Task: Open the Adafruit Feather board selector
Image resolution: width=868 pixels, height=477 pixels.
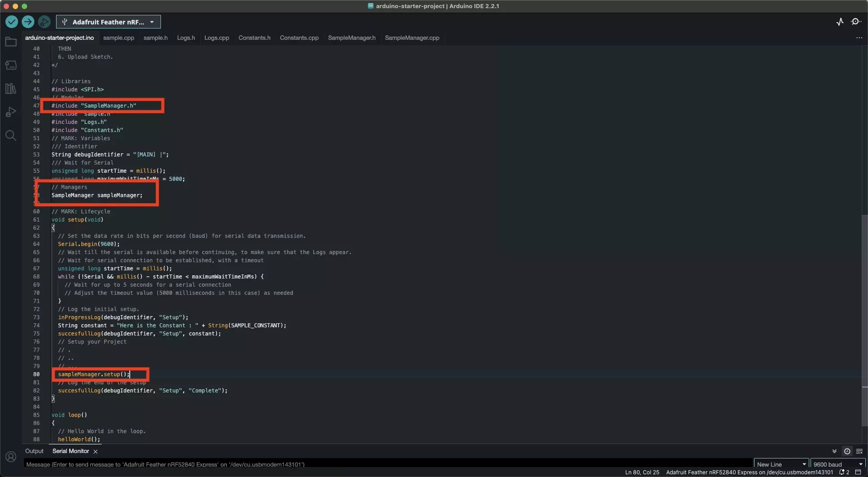Action: pyautogui.click(x=108, y=22)
